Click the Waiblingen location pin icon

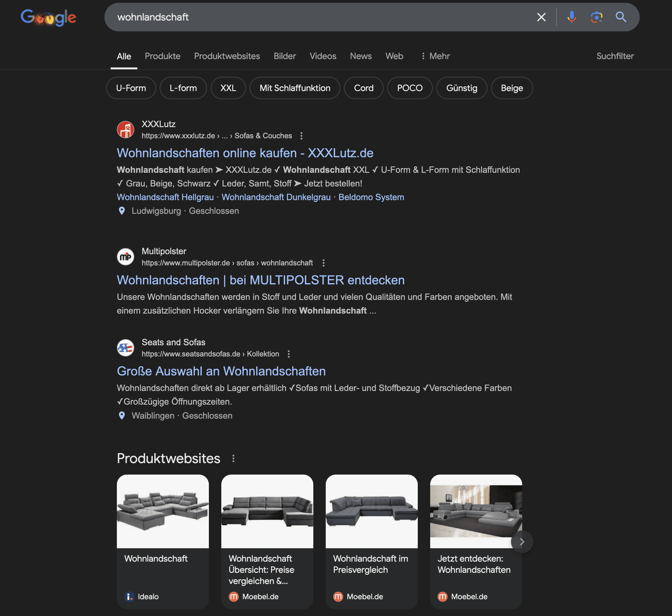tap(122, 415)
